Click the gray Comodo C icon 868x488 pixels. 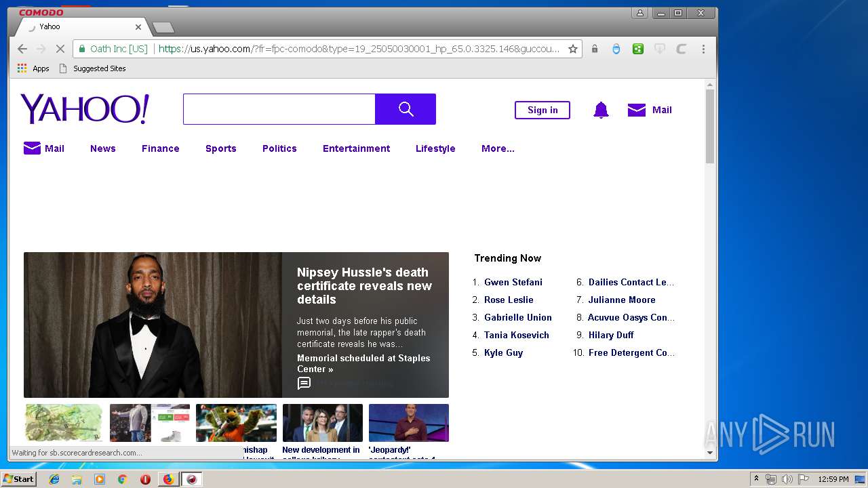point(682,49)
